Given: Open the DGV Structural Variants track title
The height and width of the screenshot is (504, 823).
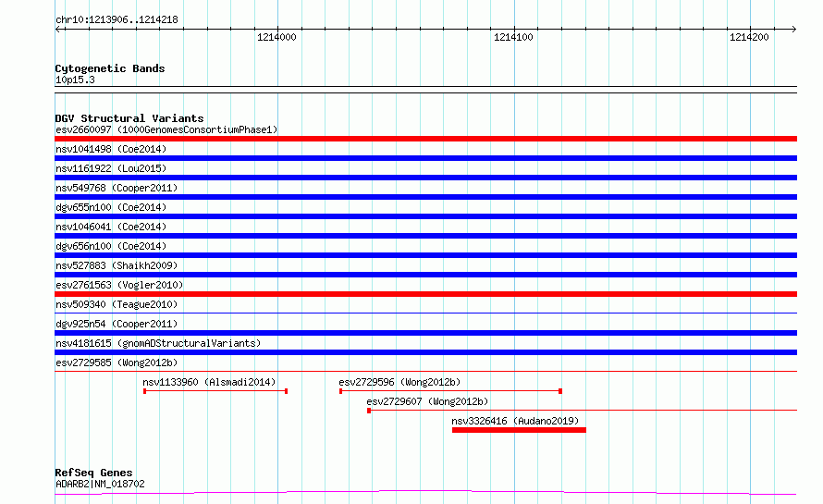Looking at the screenshot, I should [x=129, y=118].
